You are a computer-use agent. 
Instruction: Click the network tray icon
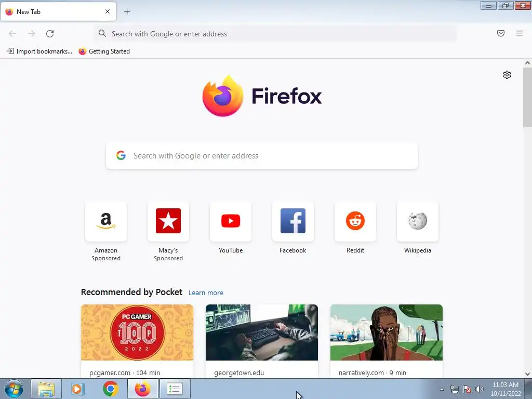[454, 389]
